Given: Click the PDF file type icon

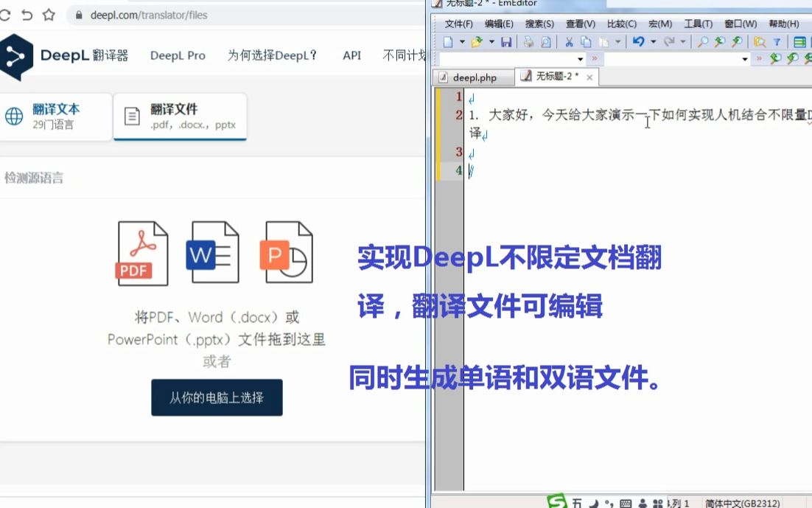Looking at the screenshot, I should 141,253.
